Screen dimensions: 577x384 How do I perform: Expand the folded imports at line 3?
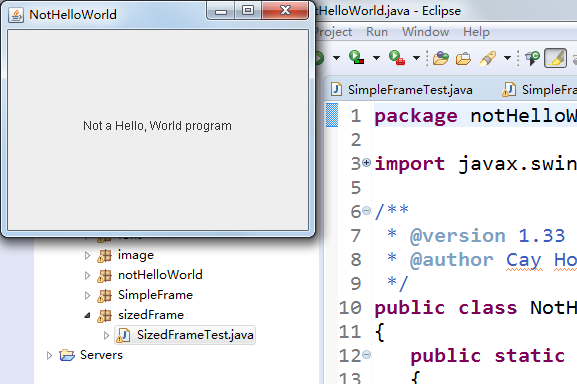point(366,162)
